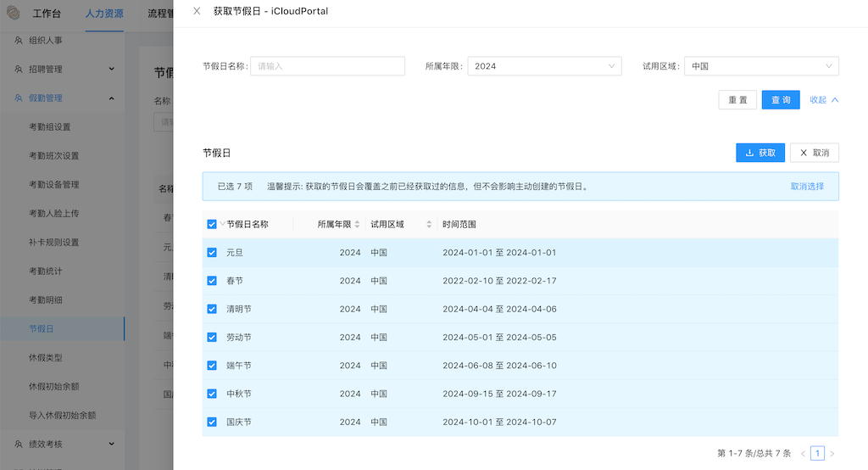The height and width of the screenshot is (470, 868).
Task: Click the blue 获取 button
Action: 760,153
